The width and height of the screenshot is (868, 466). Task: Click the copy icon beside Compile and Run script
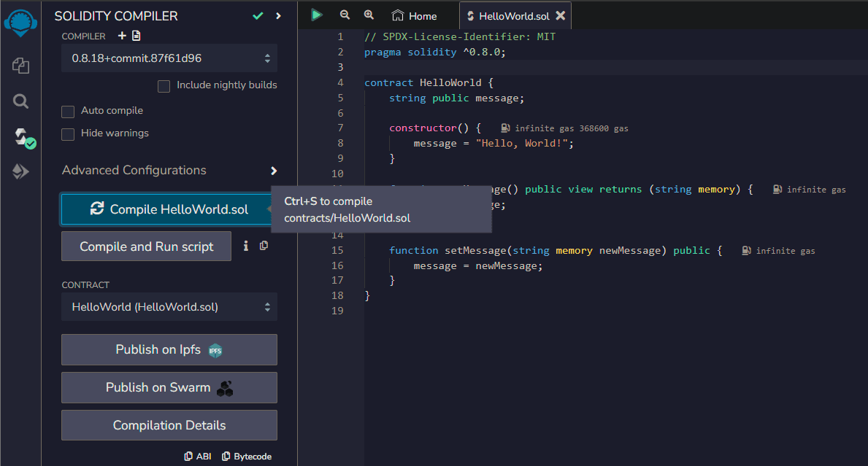point(264,246)
